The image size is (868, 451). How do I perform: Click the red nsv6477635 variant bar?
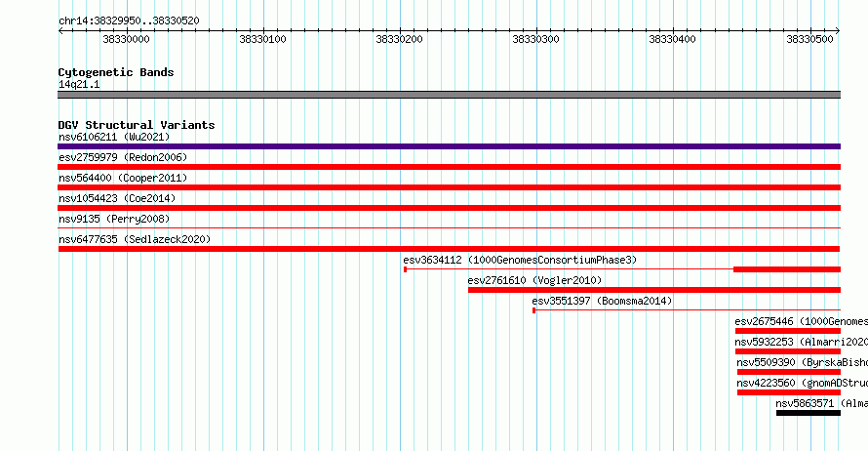pyautogui.click(x=449, y=249)
